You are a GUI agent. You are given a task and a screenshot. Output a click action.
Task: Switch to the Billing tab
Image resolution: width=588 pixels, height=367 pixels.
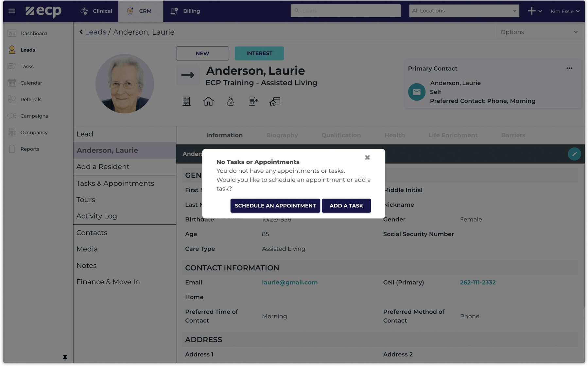[185, 11]
